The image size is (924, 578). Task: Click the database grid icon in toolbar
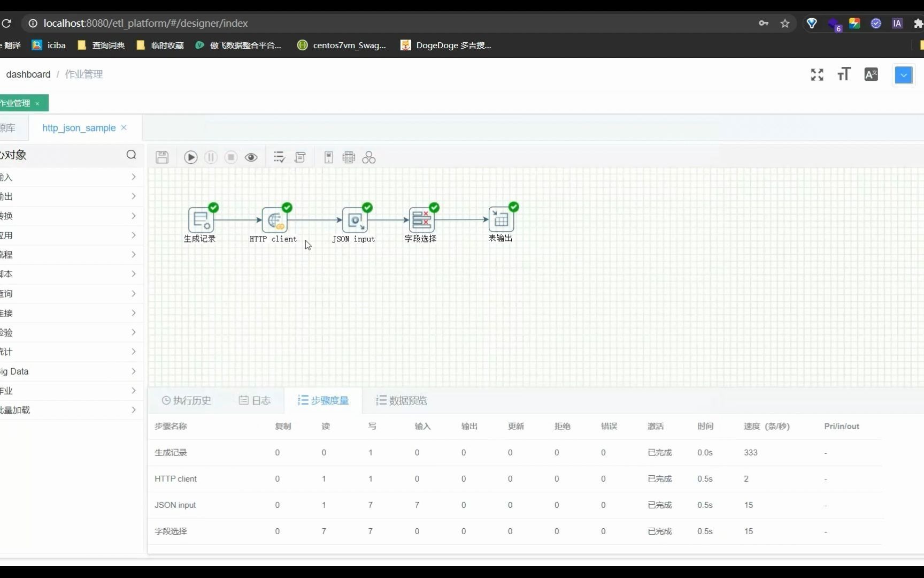(349, 157)
